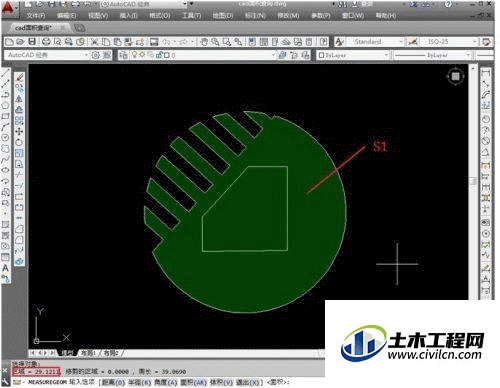Image resolution: width=500 pixels, height=388 pixels.
Task: Click the drawing area vertical scrollbar
Action: click(x=473, y=182)
